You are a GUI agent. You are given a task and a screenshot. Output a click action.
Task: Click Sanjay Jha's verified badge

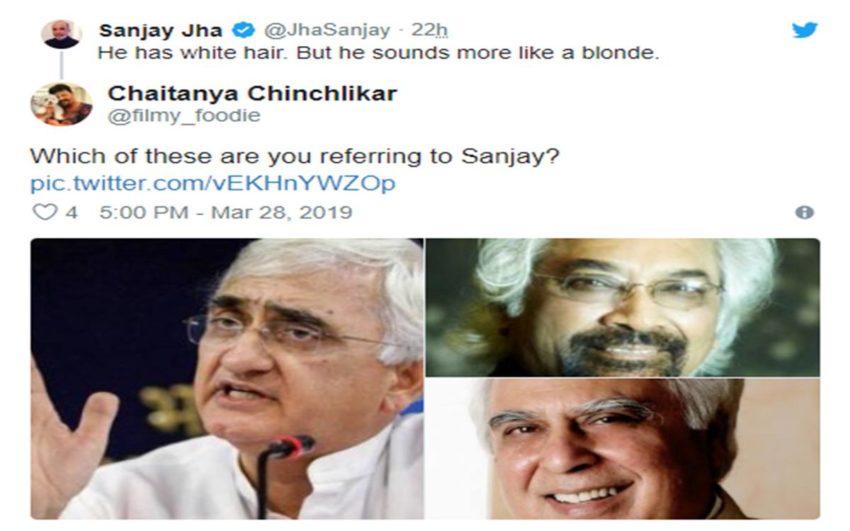click(x=244, y=30)
